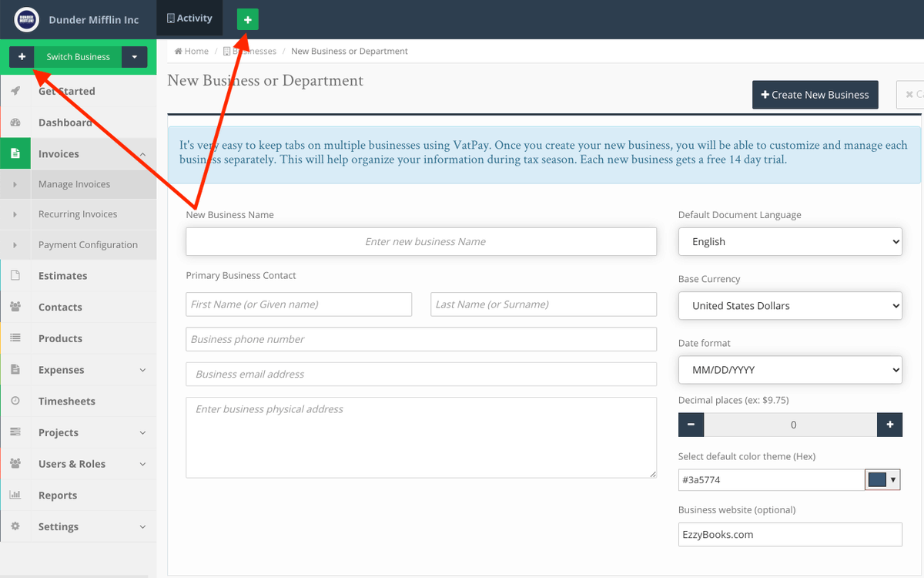Click the hex color theme field
The width and height of the screenshot is (924, 578).
point(772,479)
